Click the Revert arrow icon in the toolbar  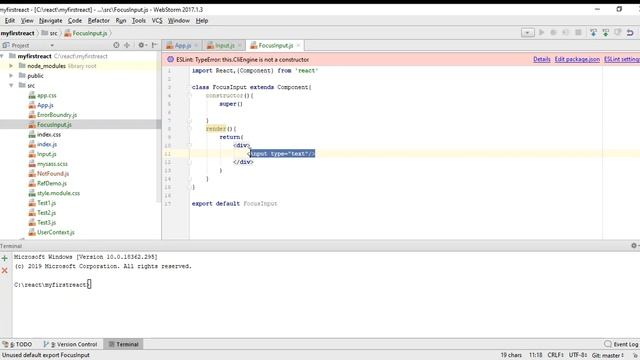coord(630,33)
